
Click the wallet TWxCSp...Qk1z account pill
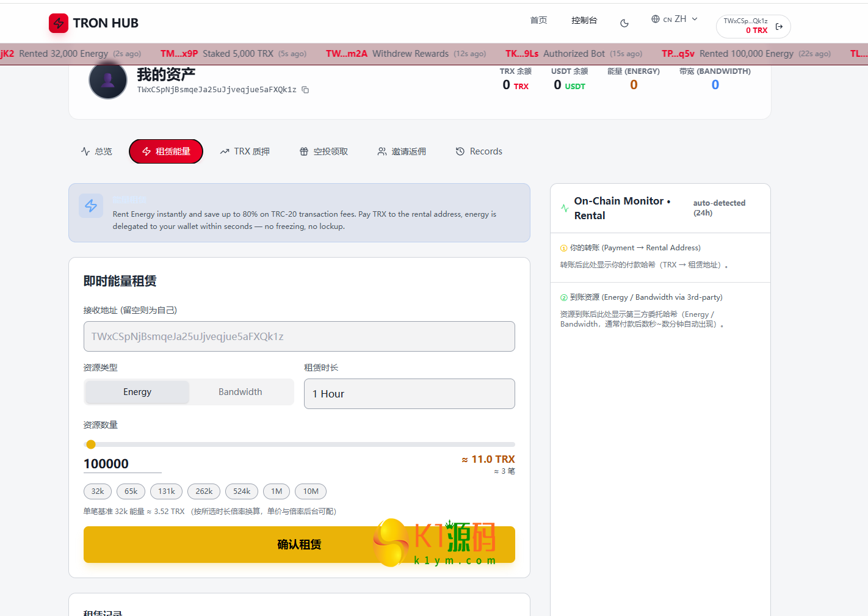click(753, 26)
